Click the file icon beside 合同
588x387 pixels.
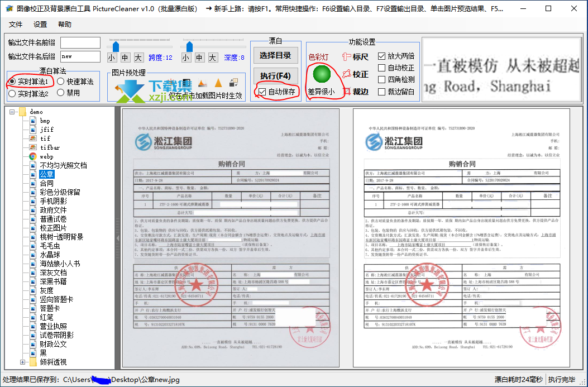[33, 183]
